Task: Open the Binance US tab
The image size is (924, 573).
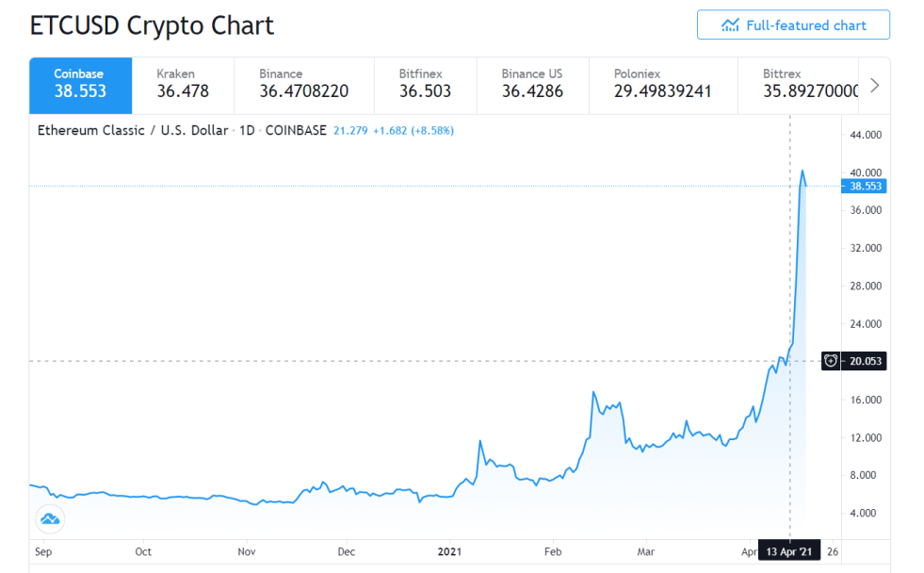Action: point(533,86)
